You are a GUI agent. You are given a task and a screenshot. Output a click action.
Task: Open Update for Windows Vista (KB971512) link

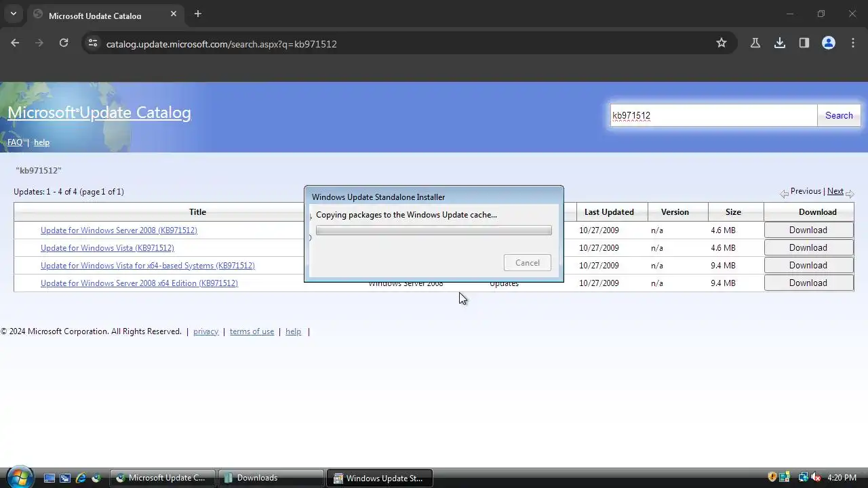pos(107,248)
